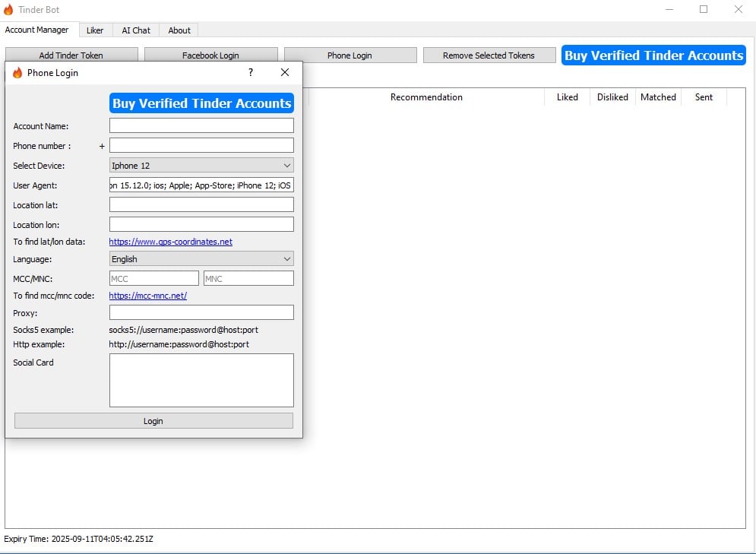
Task: Focus the Proxy input field
Action: click(x=201, y=312)
